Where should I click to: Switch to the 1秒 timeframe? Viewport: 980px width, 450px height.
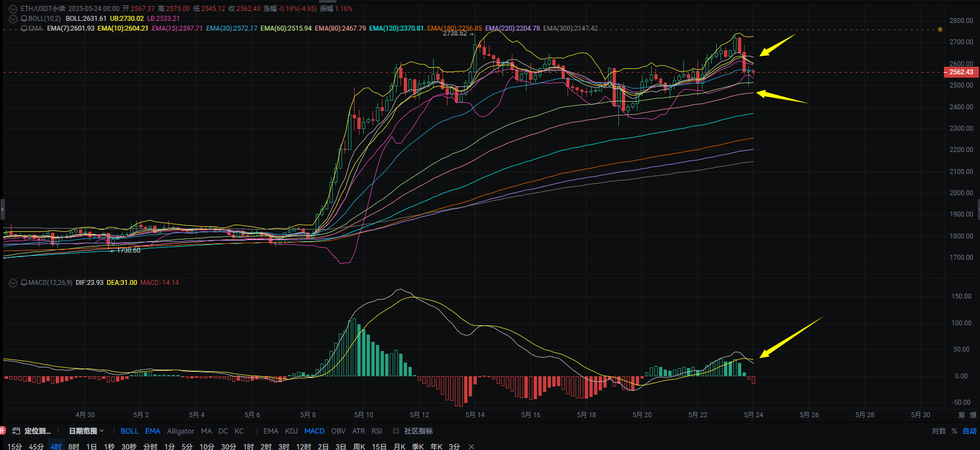pyautogui.click(x=109, y=447)
